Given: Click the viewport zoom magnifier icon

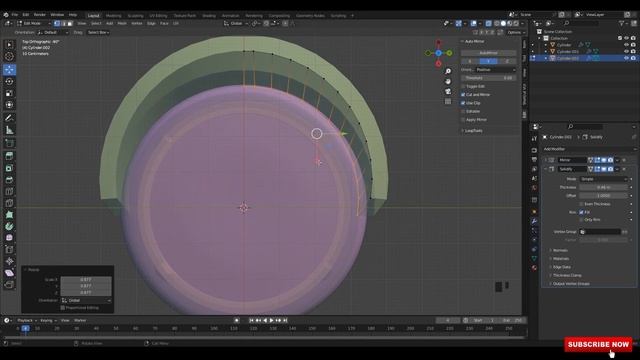Looking at the screenshot, I should pyautogui.click(x=448, y=71).
